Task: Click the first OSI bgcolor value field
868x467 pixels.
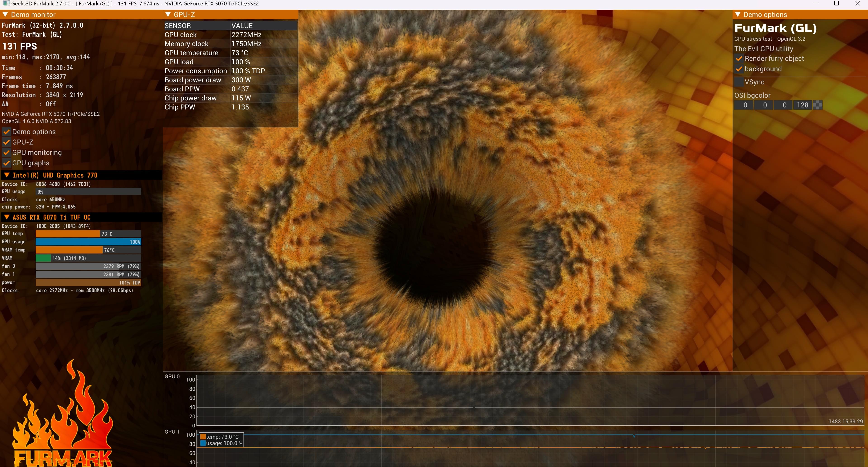Action: click(x=744, y=105)
